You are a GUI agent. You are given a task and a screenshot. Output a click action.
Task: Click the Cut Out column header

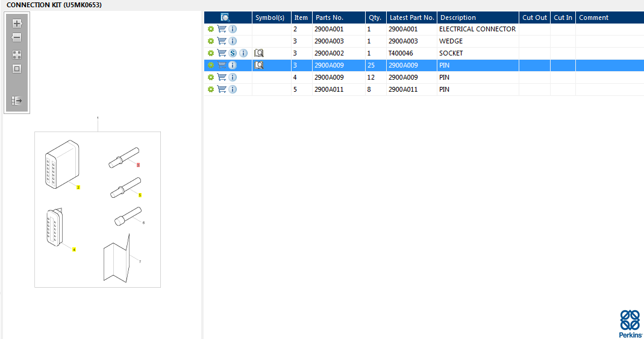click(534, 17)
